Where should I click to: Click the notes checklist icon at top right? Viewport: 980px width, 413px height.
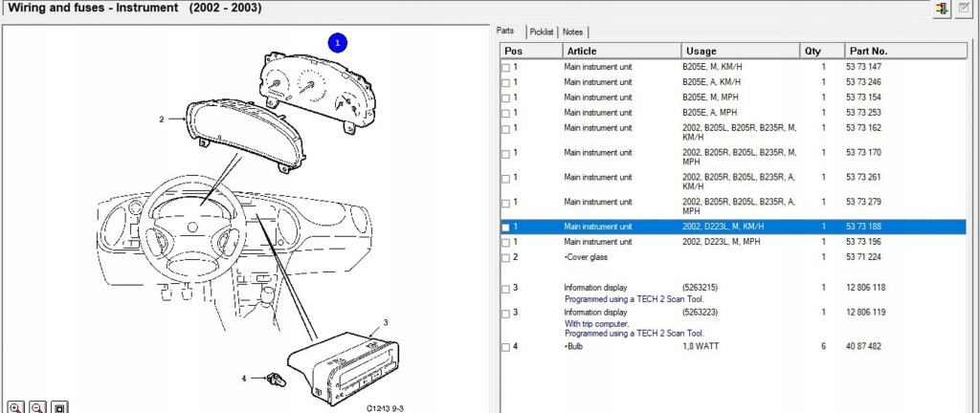[x=964, y=9]
